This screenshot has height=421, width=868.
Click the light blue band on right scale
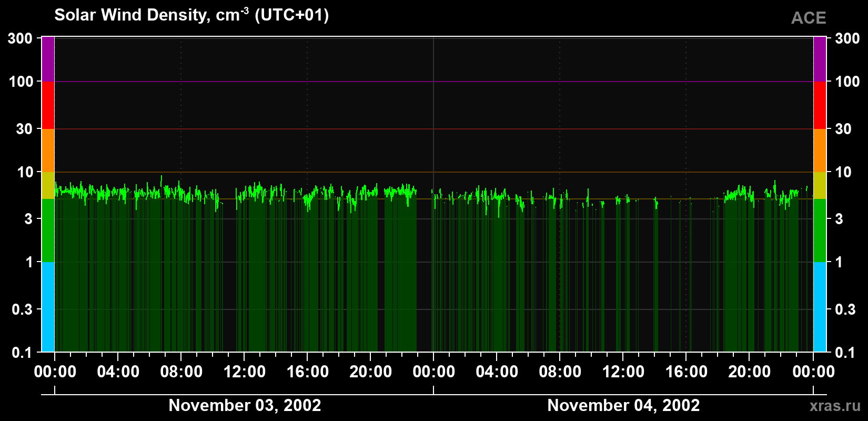[820, 307]
